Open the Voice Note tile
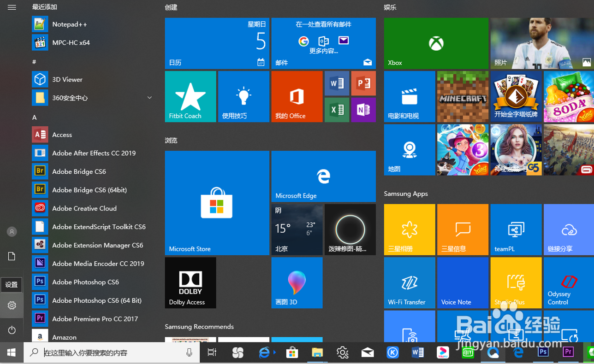 click(463, 282)
